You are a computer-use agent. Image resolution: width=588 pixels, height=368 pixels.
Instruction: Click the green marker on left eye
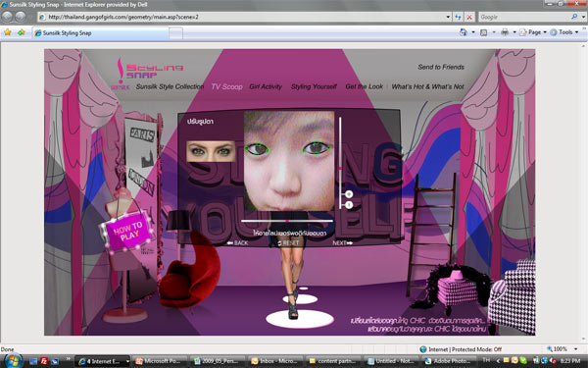(258, 149)
